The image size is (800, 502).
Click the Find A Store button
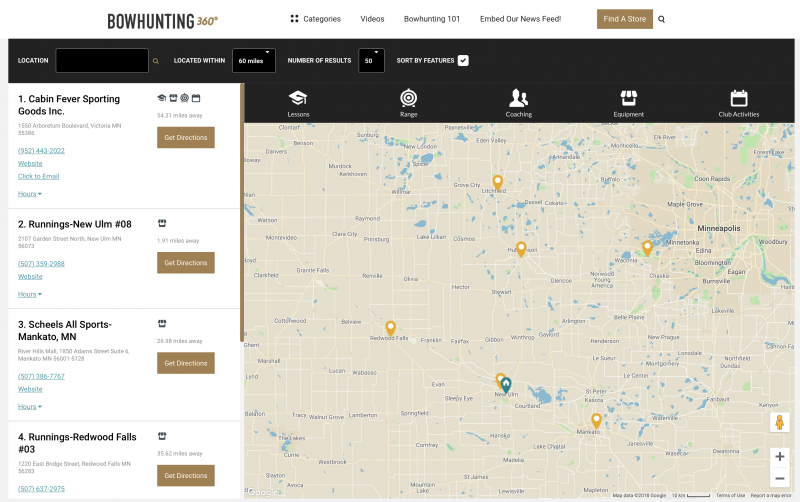coord(624,19)
